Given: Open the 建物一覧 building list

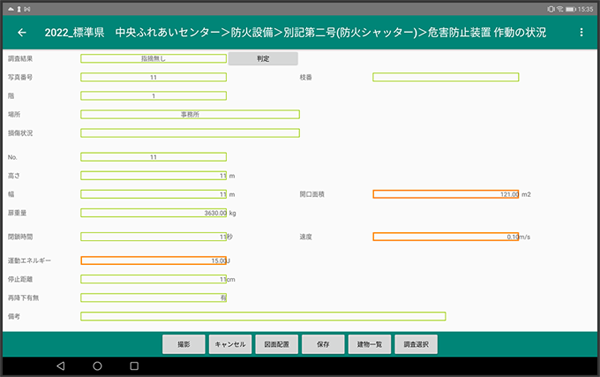Looking at the screenshot, I should 370,344.
